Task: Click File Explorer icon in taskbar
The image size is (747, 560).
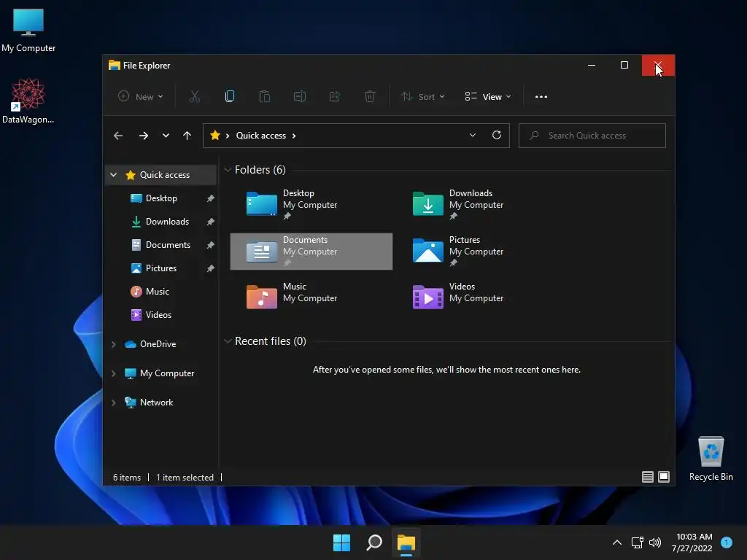Action: coord(406,542)
